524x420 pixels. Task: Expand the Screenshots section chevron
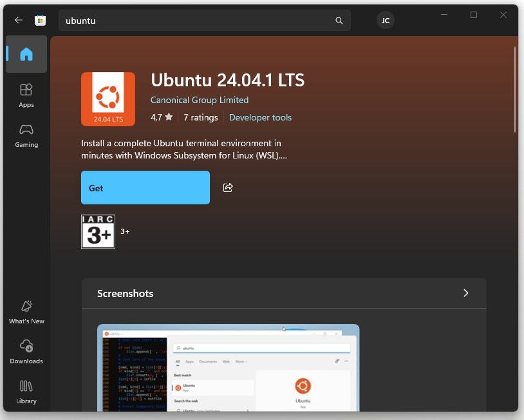[466, 293]
